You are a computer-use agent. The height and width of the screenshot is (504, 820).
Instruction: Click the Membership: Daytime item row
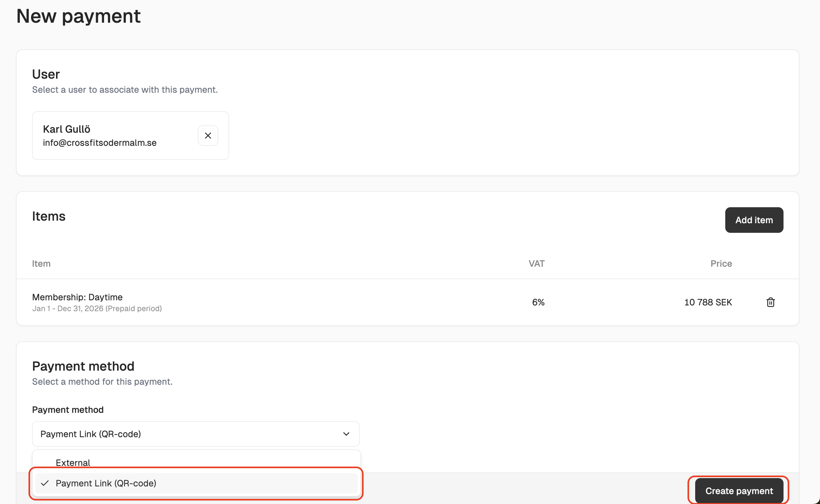[x=77, y=297]
